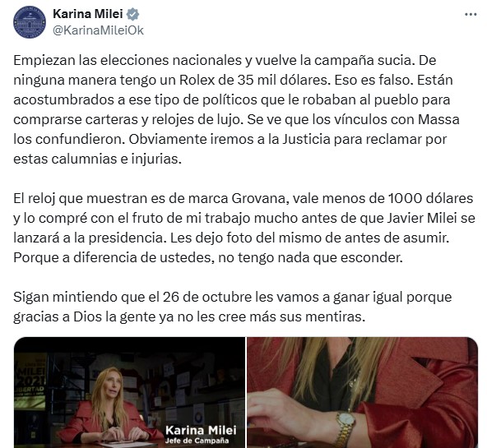Click the 'Jefe de Campaña' subtitle text
The image size is (487, 448).
[x=197, y=441]
